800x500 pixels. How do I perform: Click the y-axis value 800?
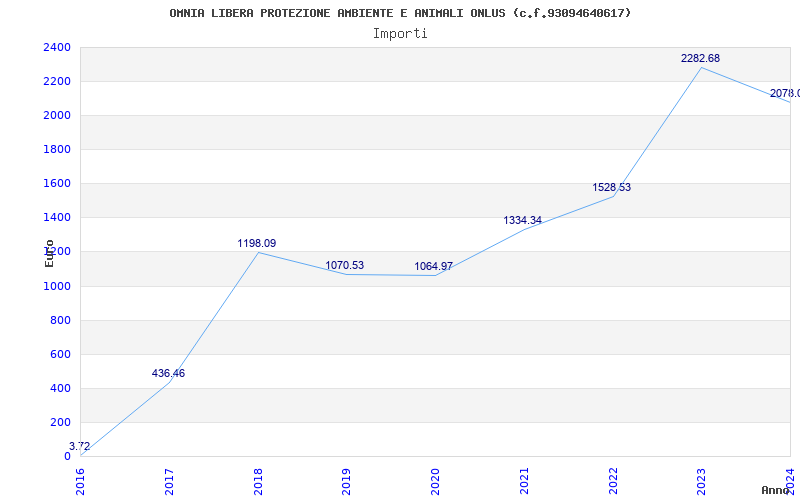tap(60, 320)
